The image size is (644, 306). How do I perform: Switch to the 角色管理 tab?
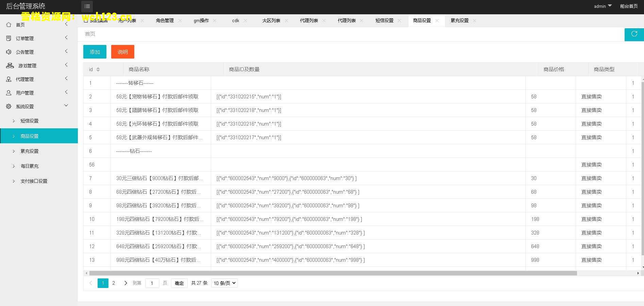coord(165,21)
